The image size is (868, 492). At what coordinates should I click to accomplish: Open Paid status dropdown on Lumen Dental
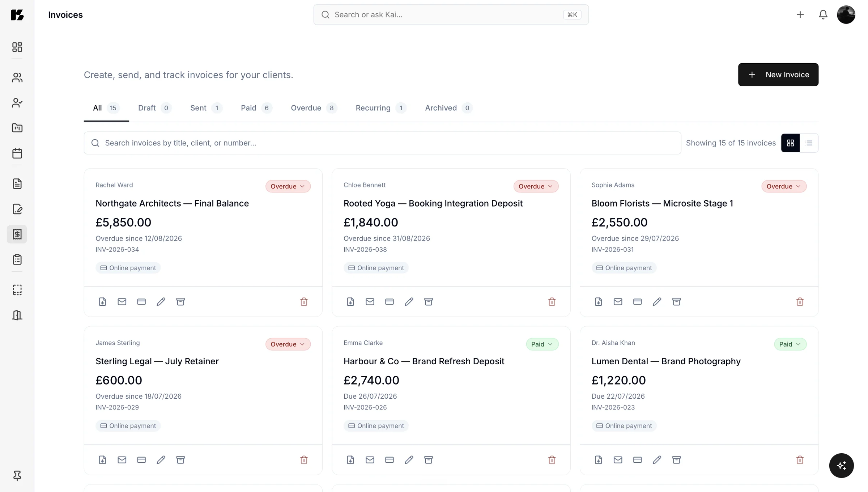(790, 344)
